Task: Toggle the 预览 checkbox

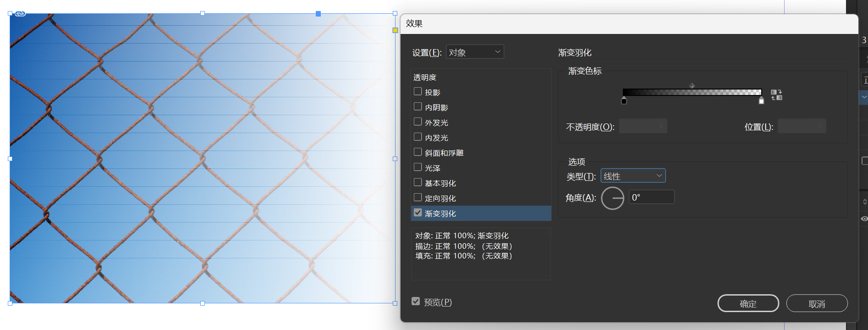Action: coord(416,301)
